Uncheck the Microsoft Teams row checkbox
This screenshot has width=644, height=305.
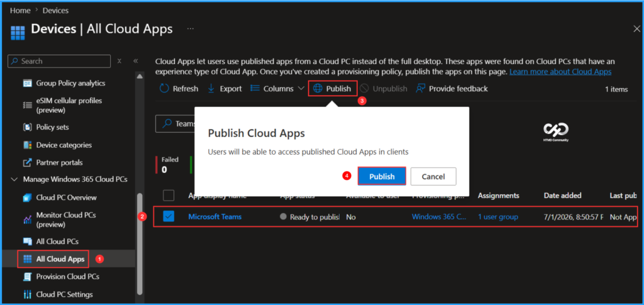pos(169,216)
